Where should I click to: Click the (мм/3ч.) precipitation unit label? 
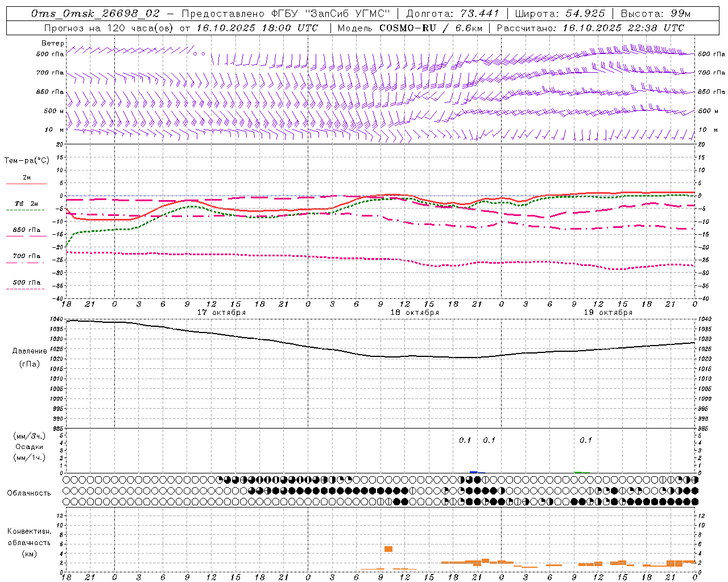30,436
